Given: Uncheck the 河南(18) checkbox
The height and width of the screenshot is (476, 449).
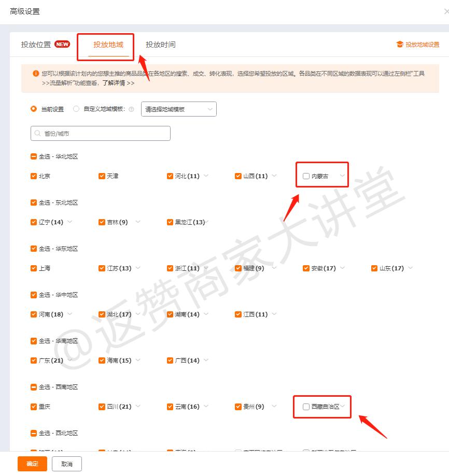Looking at the screenshot, I should 34,314.
